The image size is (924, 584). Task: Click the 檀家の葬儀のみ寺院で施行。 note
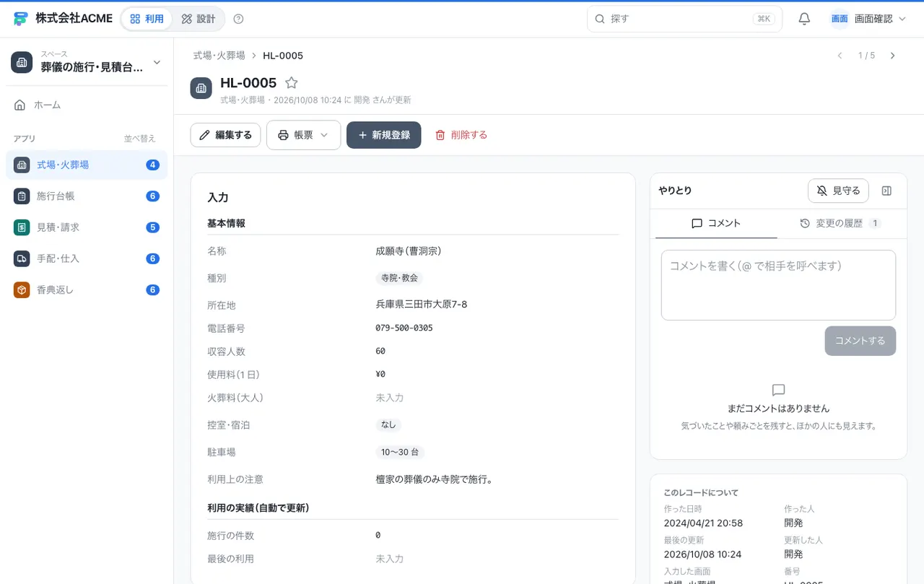coord(435,479)
